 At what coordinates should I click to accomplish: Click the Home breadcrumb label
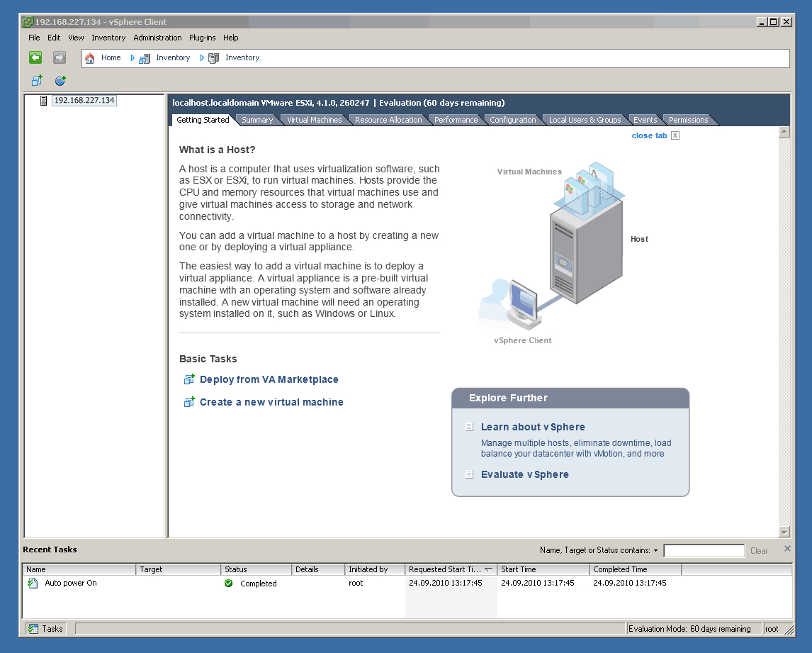point(111,57)
